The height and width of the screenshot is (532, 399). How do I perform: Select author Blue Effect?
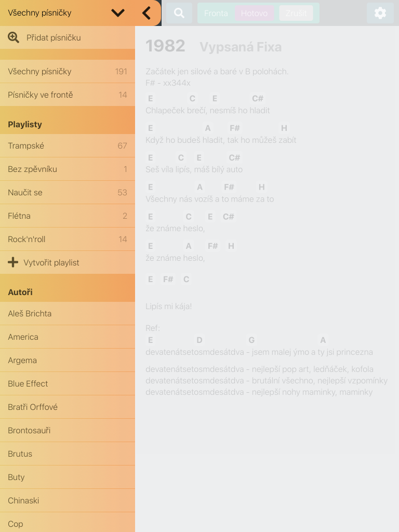[x=68, y=384]
